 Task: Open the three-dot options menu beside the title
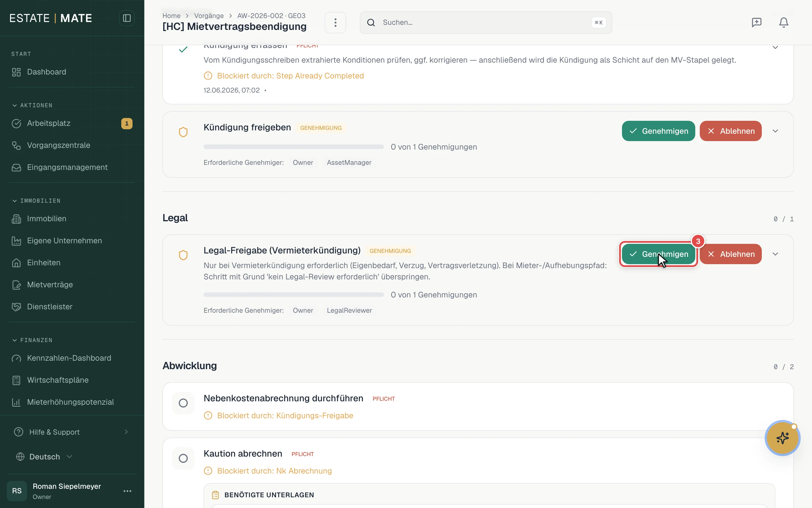(335, 23)
